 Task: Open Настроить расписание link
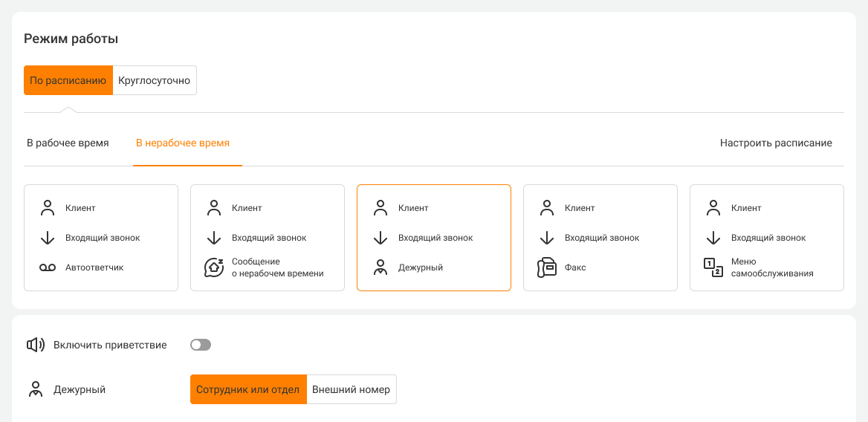776,143
